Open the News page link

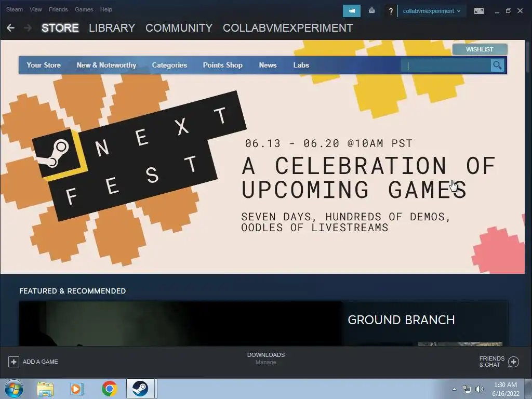click(x=268, y=65)
